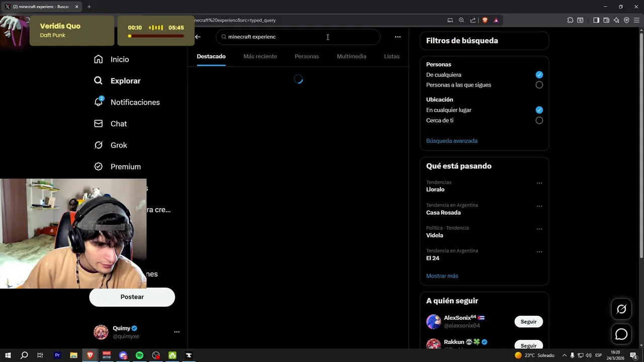This screenshot has width=644, height=362.
Task: Open the Leo AI sparkle icon
Action: pos(616,20)
